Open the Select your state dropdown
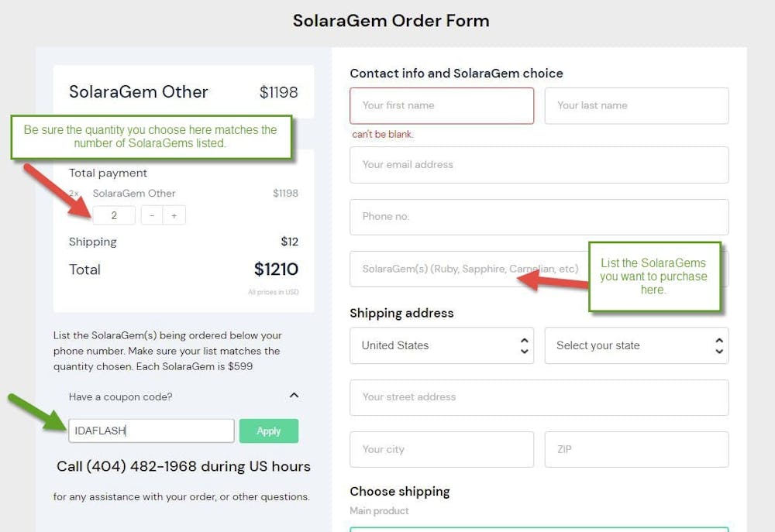The height and width of the screenshot is (532, 775). (x=636, y=345)
